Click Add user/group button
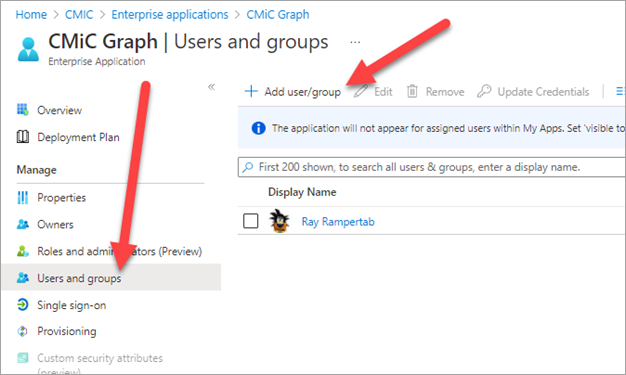626x375 pixels. tap(293, 91)
